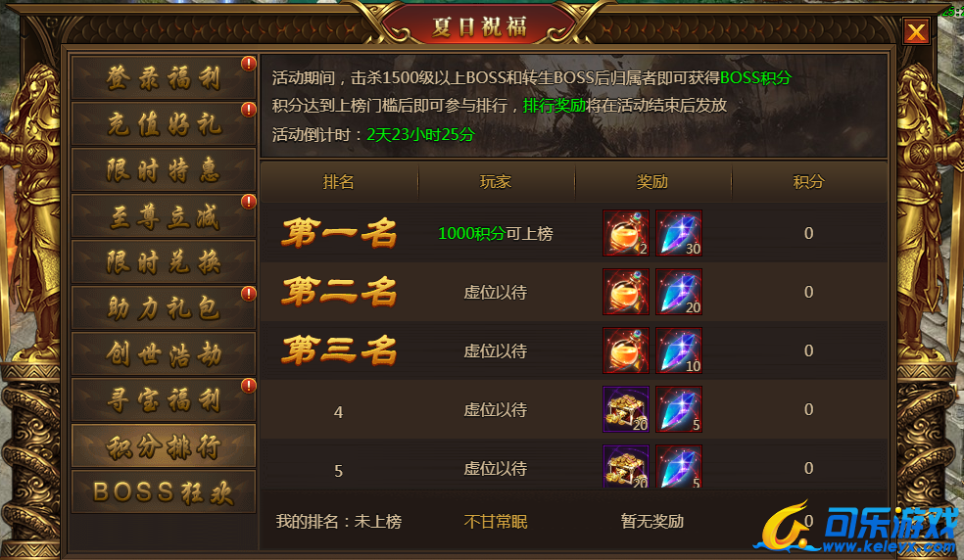This screenshot has height=560, width=964.
Task: Open the 登录福利 tab
Action: click(164, 78)
